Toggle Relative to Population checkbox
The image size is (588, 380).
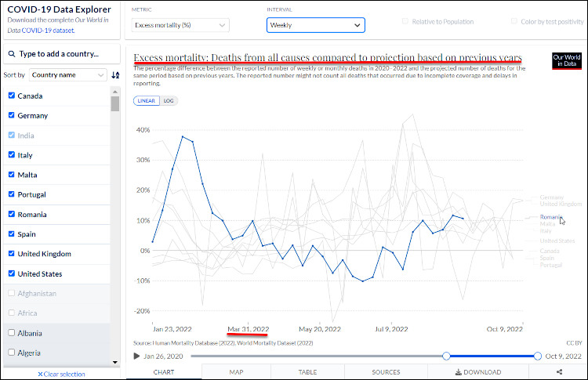(405, 22)
